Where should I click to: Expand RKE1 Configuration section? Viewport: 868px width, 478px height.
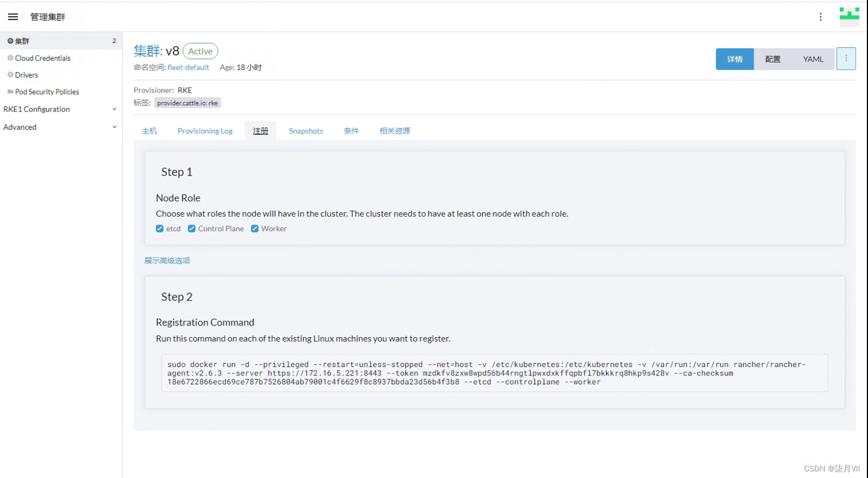pos(60,109)
